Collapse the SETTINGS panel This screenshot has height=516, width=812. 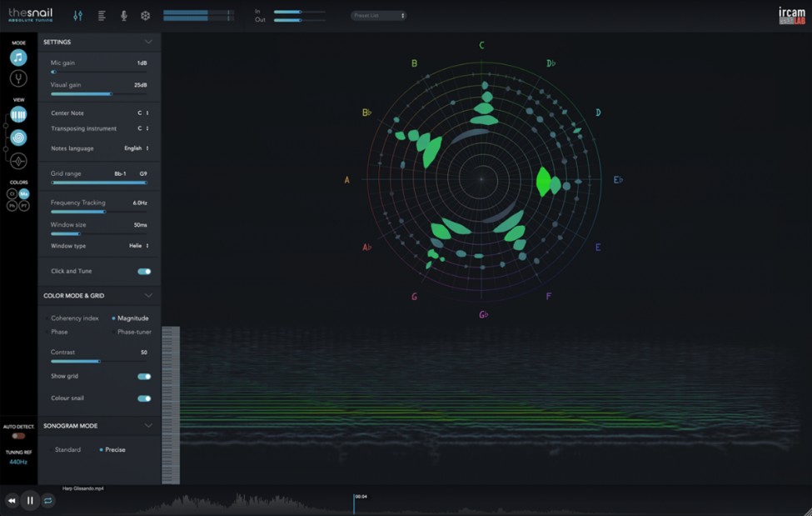(150, 42)
